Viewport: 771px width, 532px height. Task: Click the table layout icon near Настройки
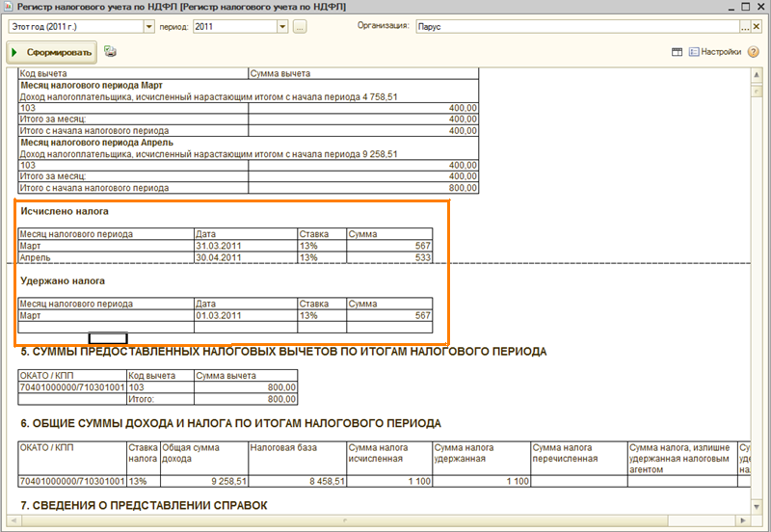coord(678,52)
